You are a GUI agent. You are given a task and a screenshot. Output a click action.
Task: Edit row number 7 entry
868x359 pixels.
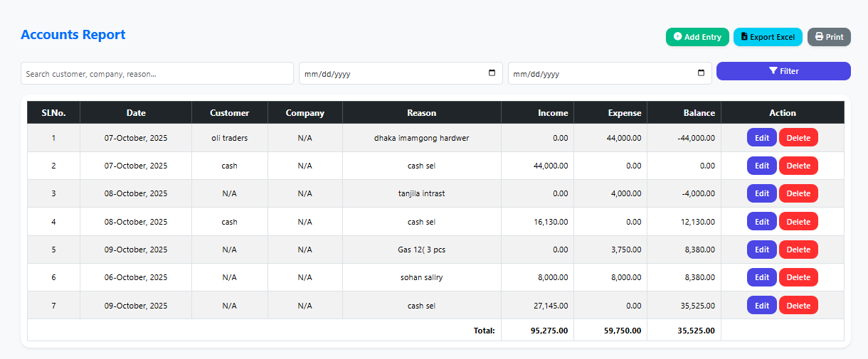pos(761,306)
